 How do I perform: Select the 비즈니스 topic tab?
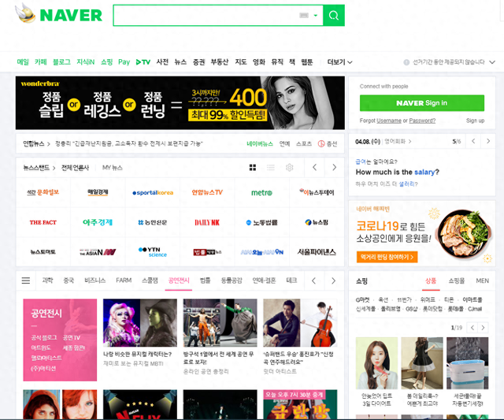(x=94, y=281)
